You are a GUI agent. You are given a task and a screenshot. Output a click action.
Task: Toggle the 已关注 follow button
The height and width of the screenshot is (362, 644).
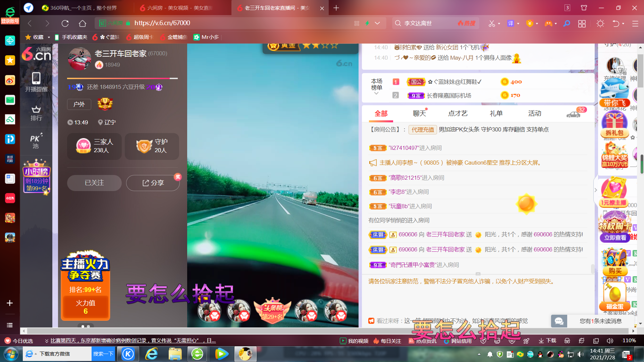94,183
